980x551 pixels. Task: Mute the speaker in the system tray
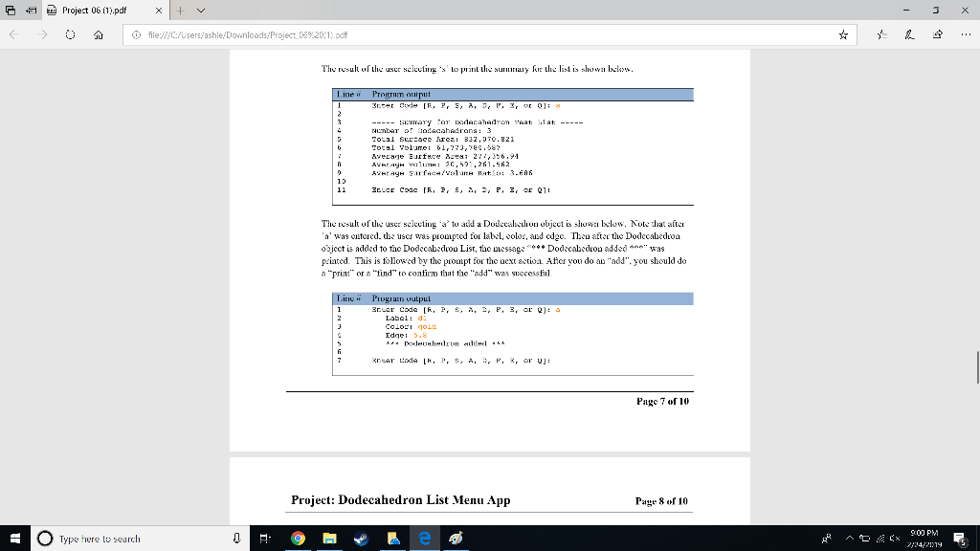coord(895,538)
